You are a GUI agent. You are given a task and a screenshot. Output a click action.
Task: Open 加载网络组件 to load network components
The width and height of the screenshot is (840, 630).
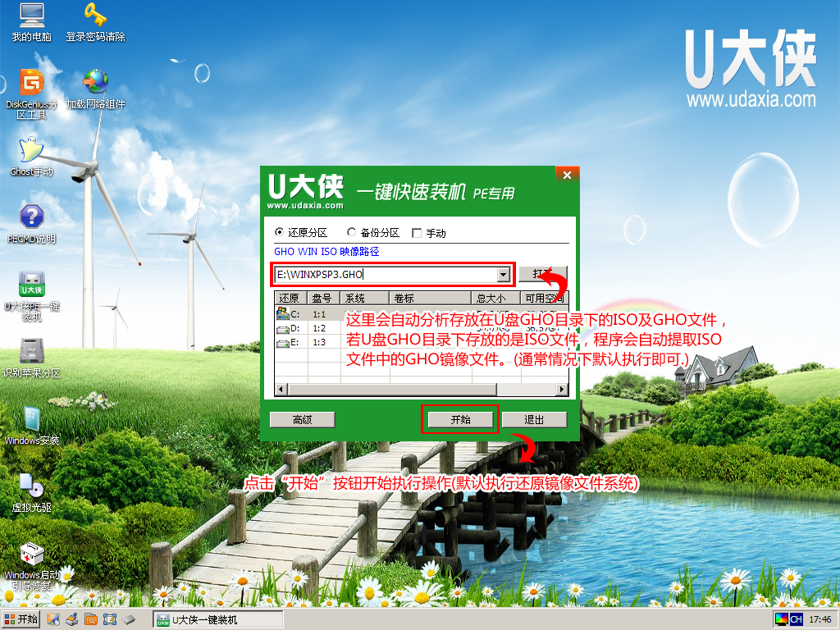[94, 82]
